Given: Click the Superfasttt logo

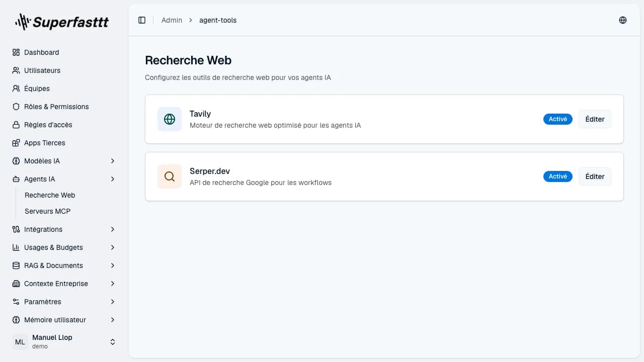Looking at the screenshot, I should (62, 22).
